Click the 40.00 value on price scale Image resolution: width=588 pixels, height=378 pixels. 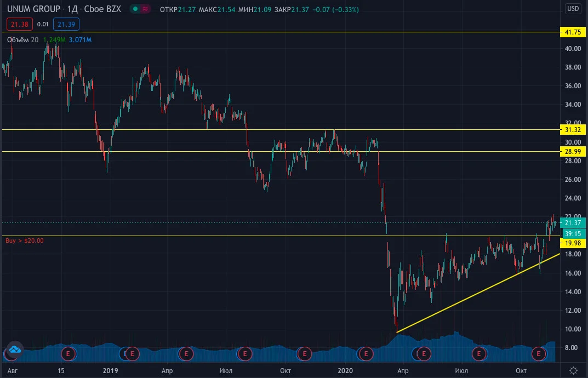click(x=573, y=49)
